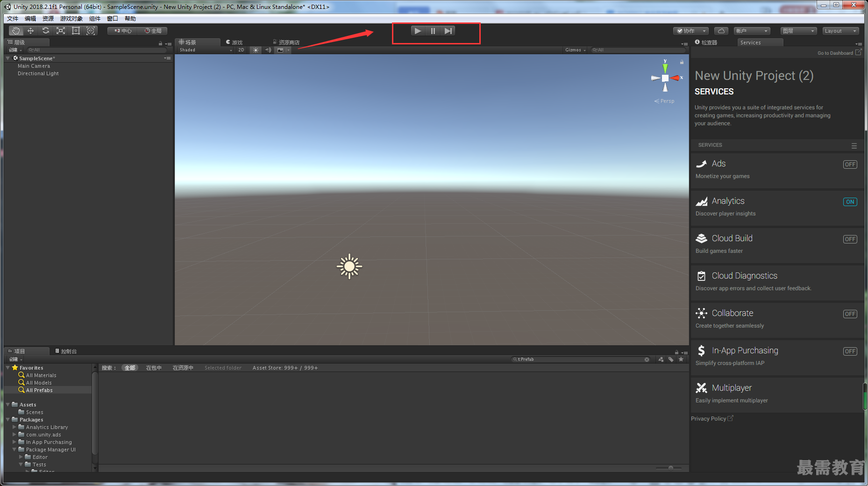Open the 协作 collaborate dropdown
The image size is (868, 486).
pos(691,31)
